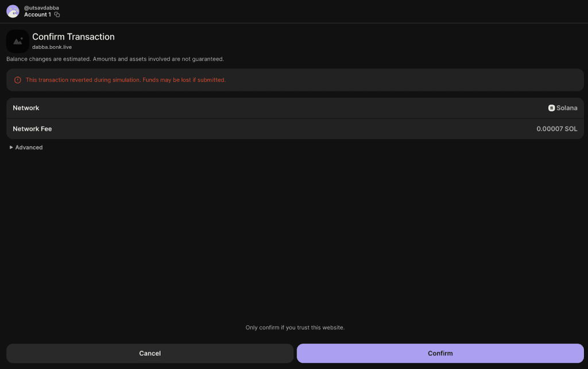The width and height of the screenshot is (588, 369).
Task: Click the dabba.bonk.live domain text
Action: coord(52,47)
